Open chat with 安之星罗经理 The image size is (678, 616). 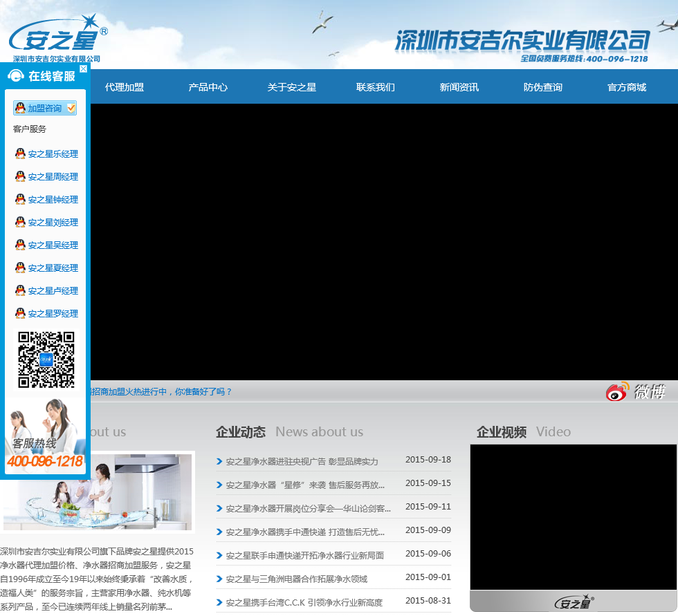[x=53, y=314]
